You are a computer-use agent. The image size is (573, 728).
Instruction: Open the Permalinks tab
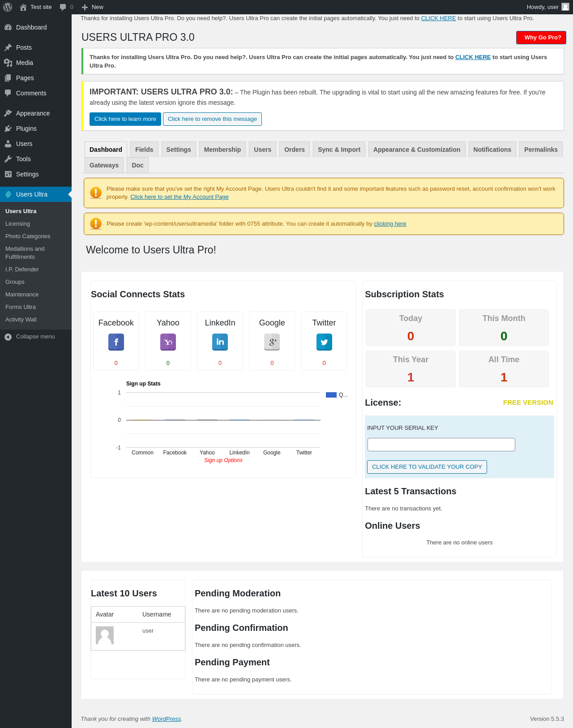tap(541, 150)
